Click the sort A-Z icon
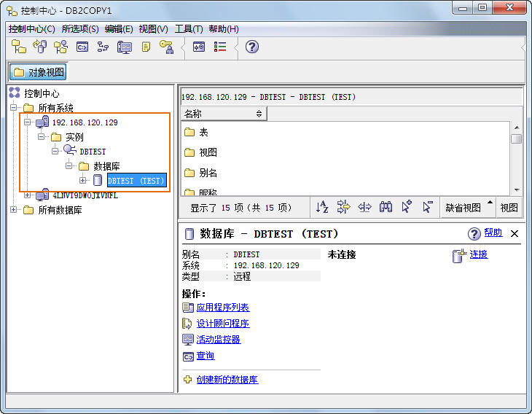The width and height of the screenshot is (532, 414). tap(322, 207)
